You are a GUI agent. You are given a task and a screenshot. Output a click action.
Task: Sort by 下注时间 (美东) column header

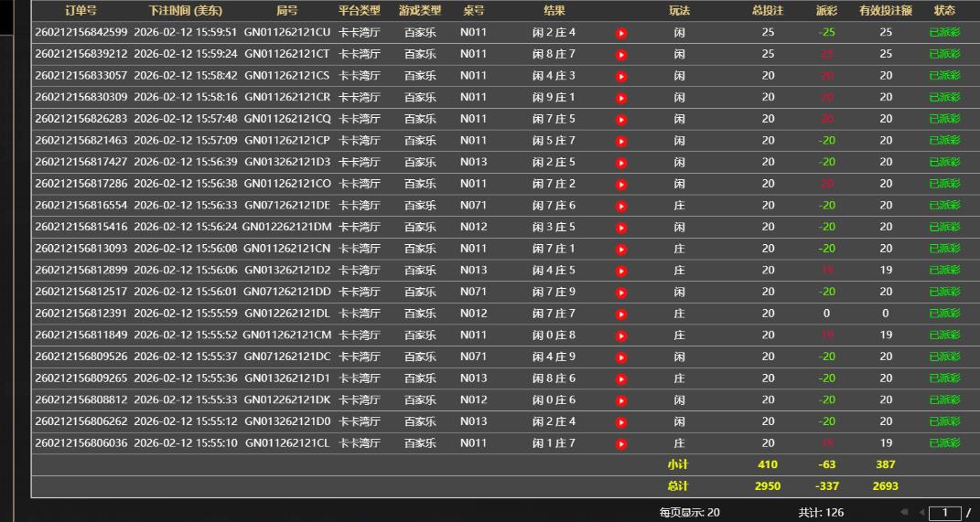(185, 11)
